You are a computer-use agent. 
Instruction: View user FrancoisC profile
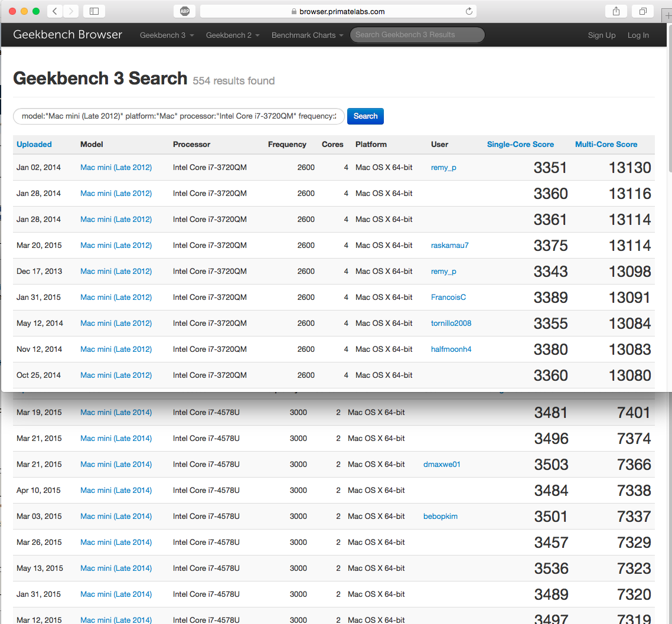[448, 298]
